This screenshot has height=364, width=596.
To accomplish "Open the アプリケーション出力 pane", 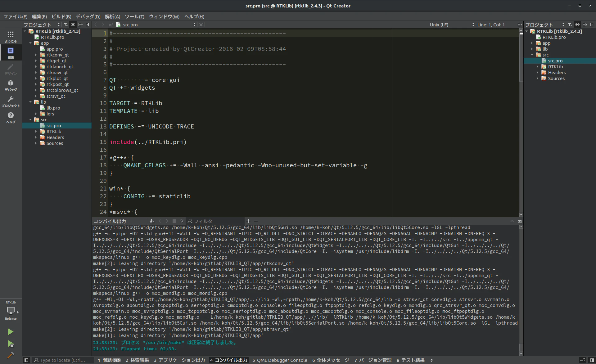I will pyautogui.click(x=179, y=360).
